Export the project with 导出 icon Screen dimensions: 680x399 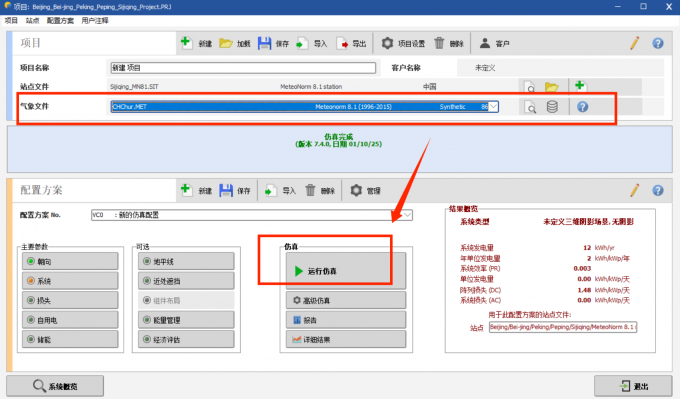351,43
